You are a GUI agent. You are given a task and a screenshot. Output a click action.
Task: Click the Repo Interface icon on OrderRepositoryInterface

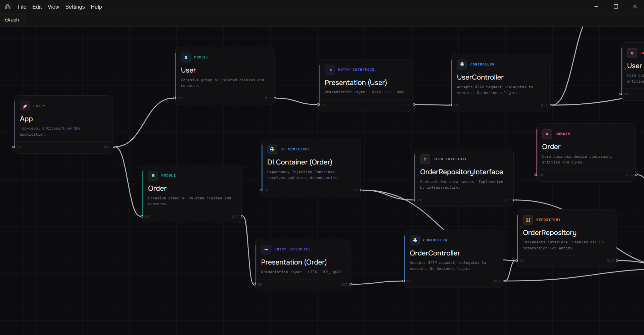pos(425,159)
